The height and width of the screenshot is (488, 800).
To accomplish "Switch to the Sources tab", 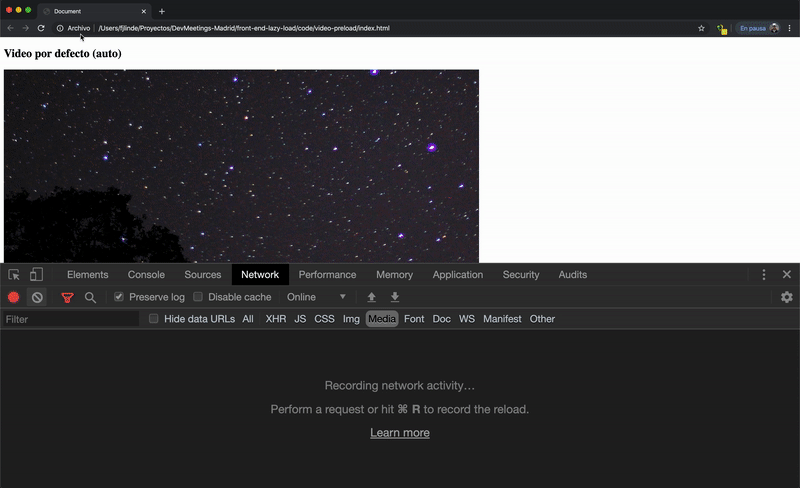I will point(203,275).
